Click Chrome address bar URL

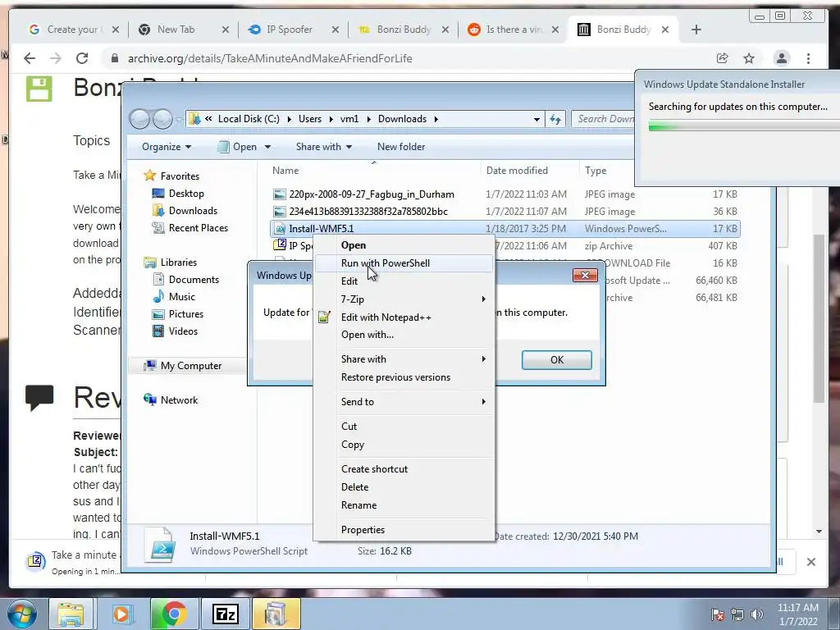[269, 58]
